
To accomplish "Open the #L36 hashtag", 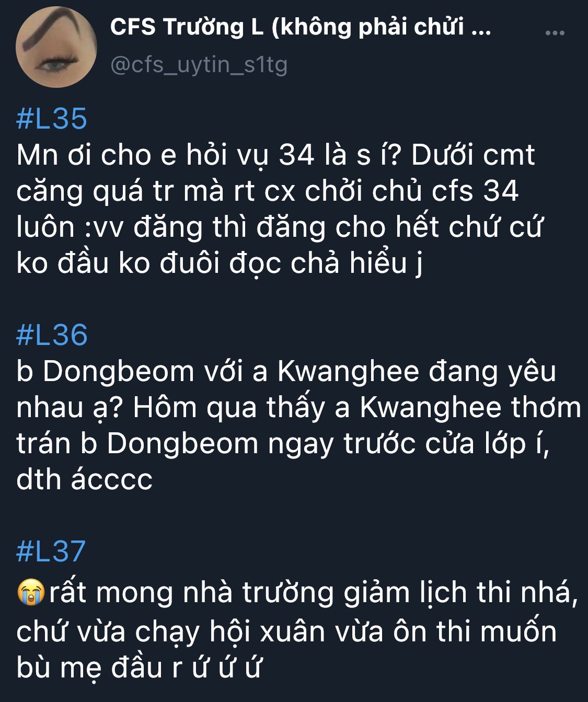I will (x=52, y=335).
